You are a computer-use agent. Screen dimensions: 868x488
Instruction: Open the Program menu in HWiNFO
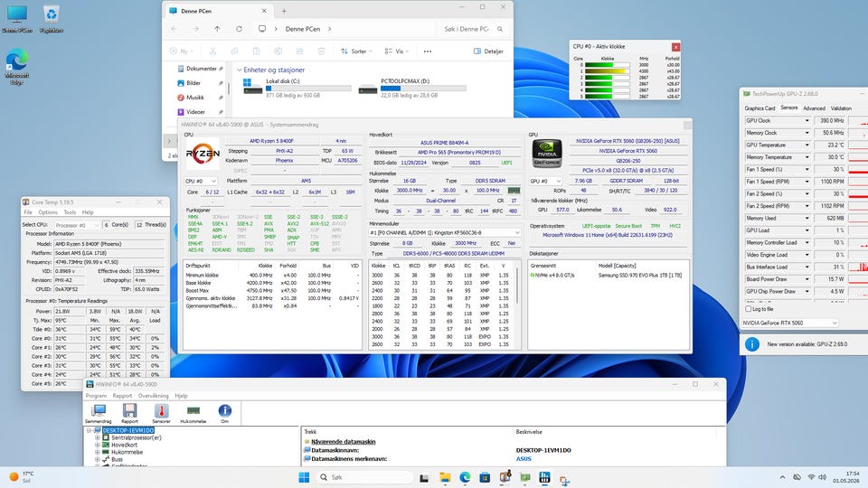[x=97, y=396]
